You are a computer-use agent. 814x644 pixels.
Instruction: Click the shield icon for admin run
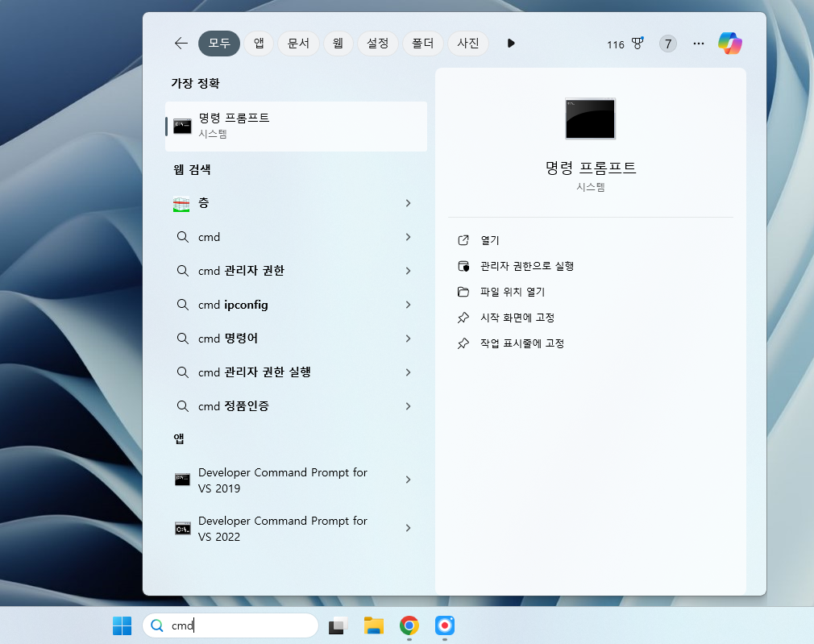coord(463,266)
